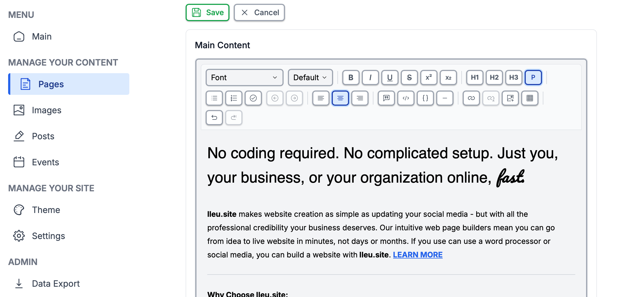
Task: Insert a blockquote
Action: coord(386,98)
